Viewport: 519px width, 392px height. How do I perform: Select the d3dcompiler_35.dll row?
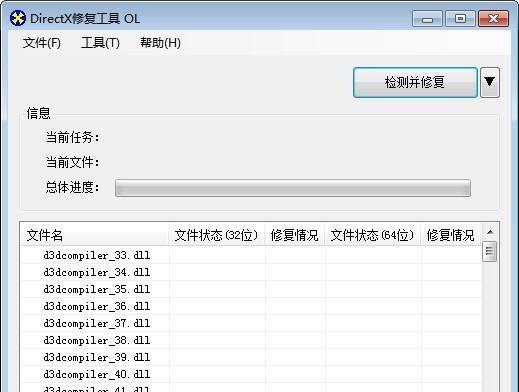pos(251,289)
